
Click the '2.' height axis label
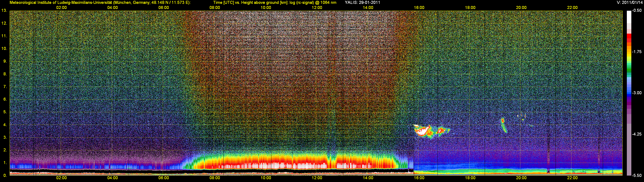[5, 150]
